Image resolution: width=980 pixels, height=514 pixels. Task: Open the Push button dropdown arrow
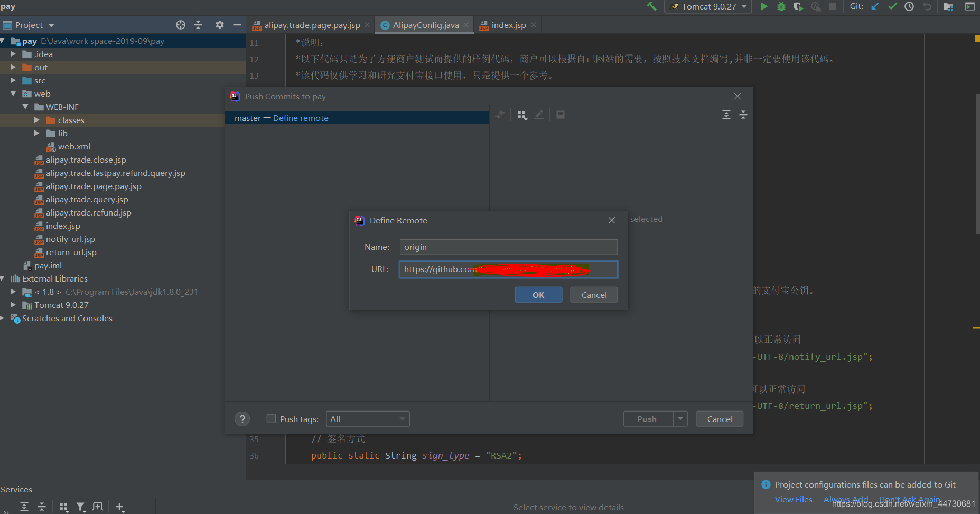click(x=680, y=419)
